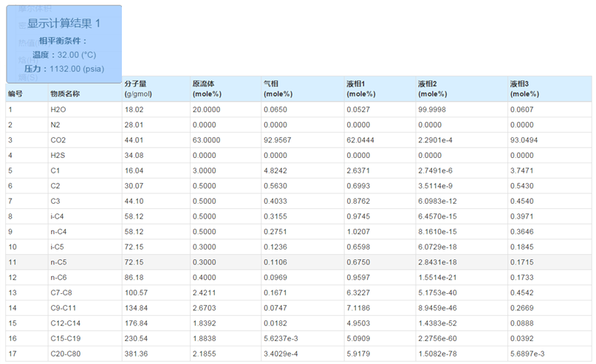This screenshot has width=596, height=364.
Task: Click gas phase value 0.0650
Action: tap(275, 109)
